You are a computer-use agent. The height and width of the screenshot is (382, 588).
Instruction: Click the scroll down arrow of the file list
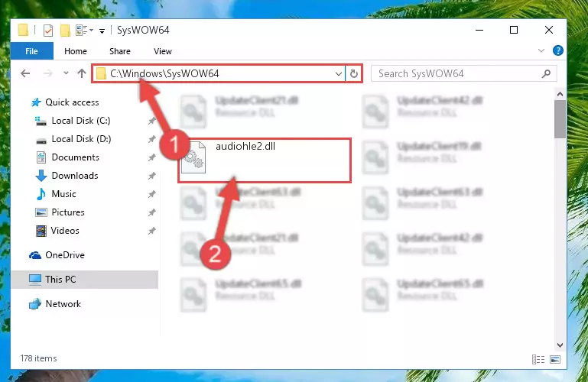(x=560, y=345)
